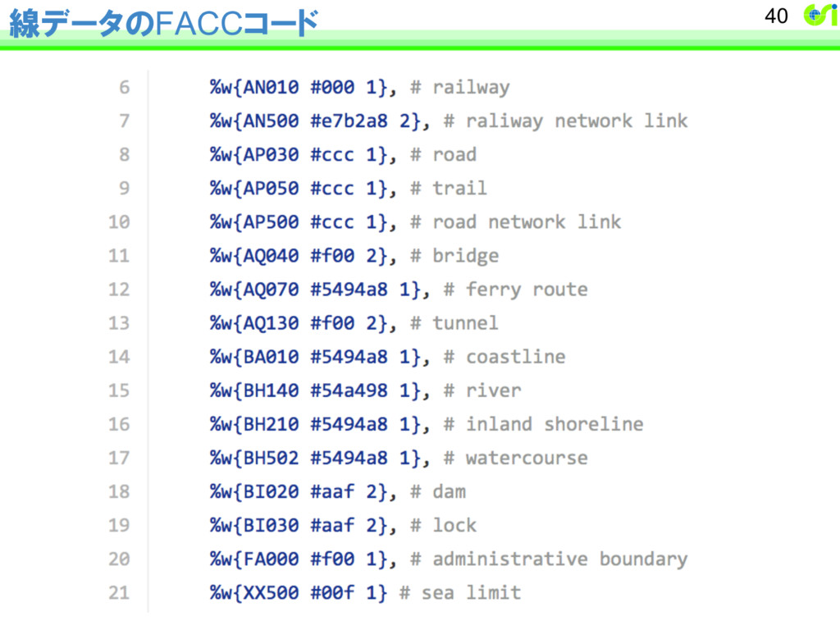Select code %w{AQ070 #5494a8 1}
840x630 pixels.
(x=315, y=290)
